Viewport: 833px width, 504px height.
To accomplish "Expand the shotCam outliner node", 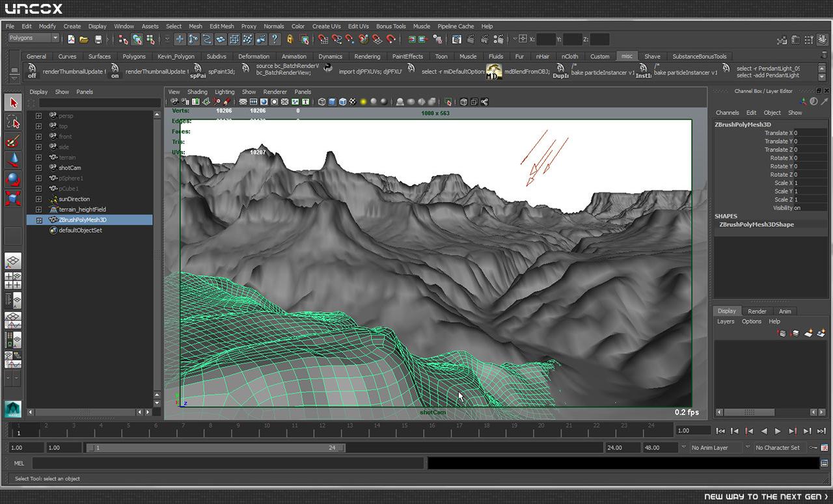I will (x=39, y=168).
